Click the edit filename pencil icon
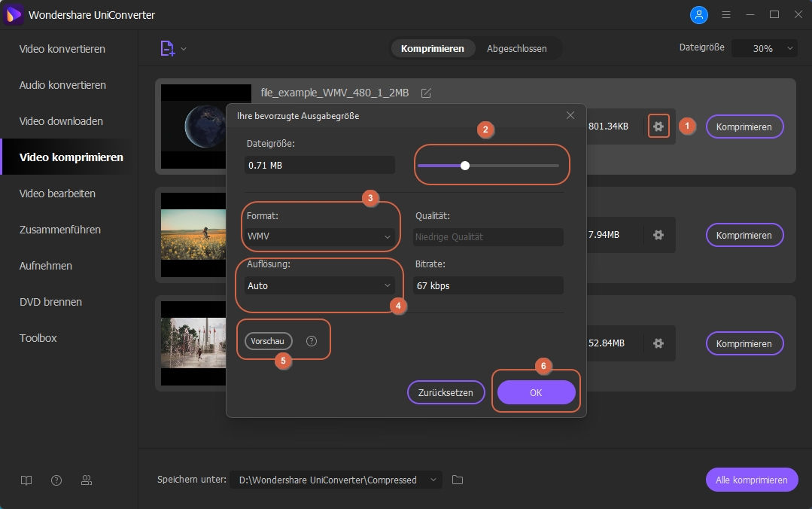Viewport: 812px width, 509px height. (426, 93)
